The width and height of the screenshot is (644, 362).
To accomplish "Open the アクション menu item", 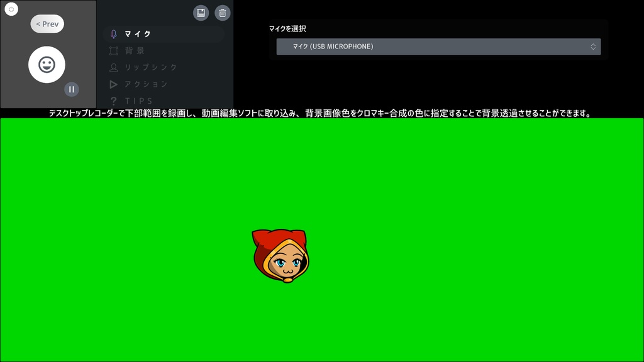I will pos(147,84).
